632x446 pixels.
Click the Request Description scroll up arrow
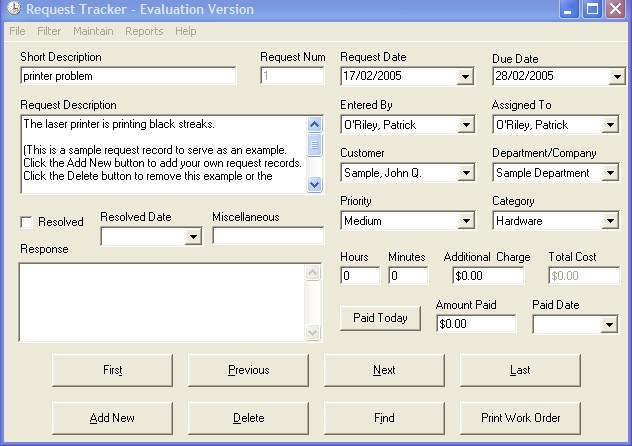[x=314, y=124]
